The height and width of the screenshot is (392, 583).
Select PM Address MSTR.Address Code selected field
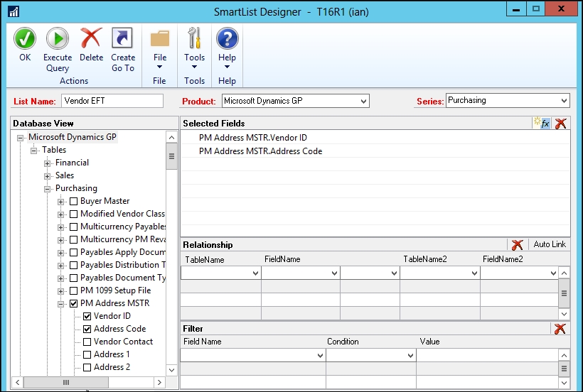(260, 151)
